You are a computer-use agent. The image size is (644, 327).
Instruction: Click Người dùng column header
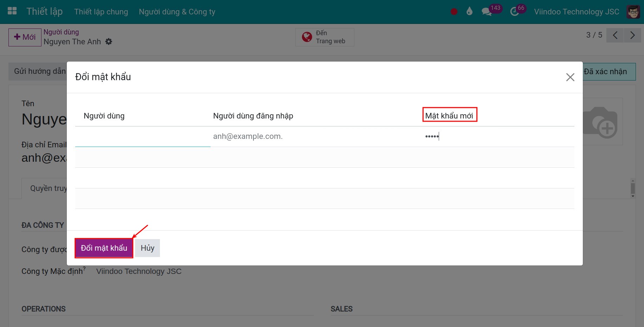coord(104,116)
